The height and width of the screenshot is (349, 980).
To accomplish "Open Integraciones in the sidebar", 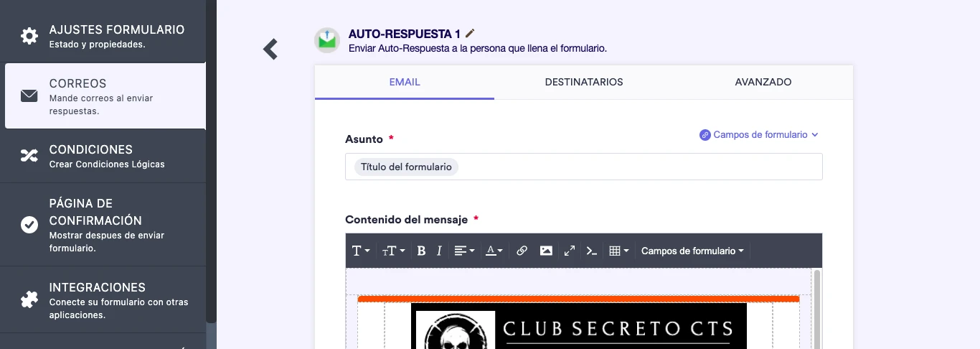I will 103,299.
